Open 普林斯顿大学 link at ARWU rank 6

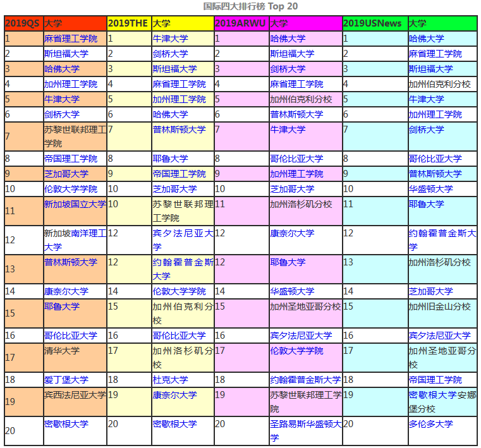pos(296,114)
